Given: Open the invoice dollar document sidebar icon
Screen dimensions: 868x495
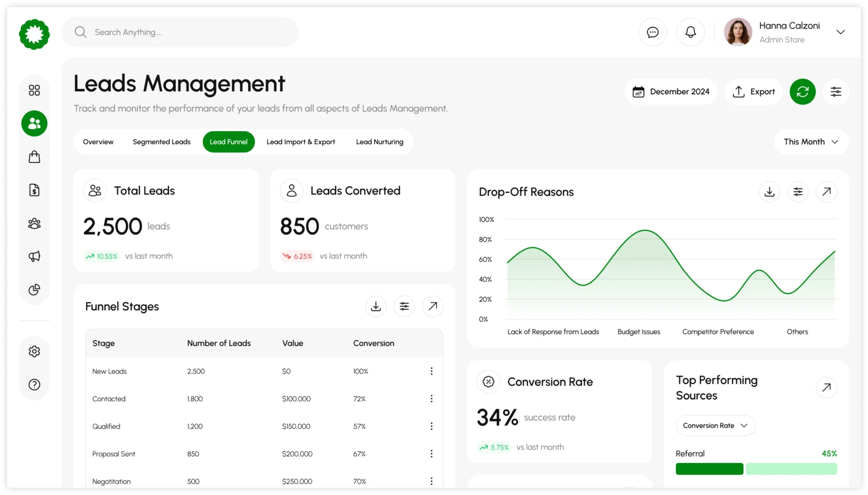Looking at the screenshot, I should pos(34,190).
